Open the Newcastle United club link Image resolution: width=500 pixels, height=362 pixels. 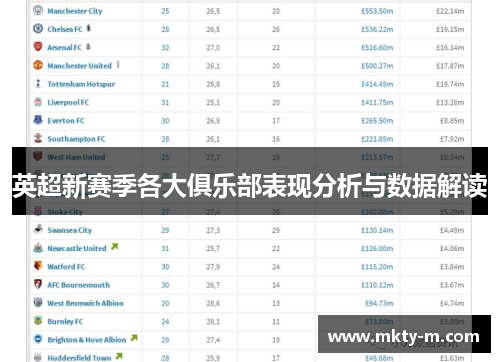(x=77, y=249)
